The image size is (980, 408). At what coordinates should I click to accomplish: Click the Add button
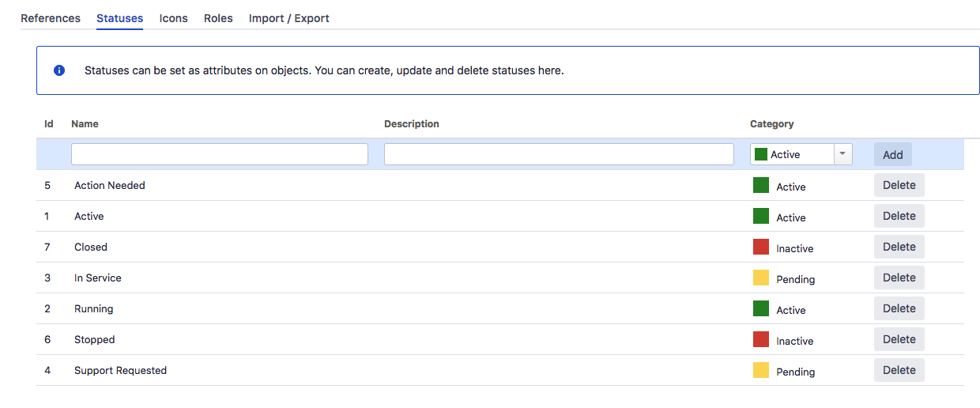pyautogui.click(x=893, y=154)
